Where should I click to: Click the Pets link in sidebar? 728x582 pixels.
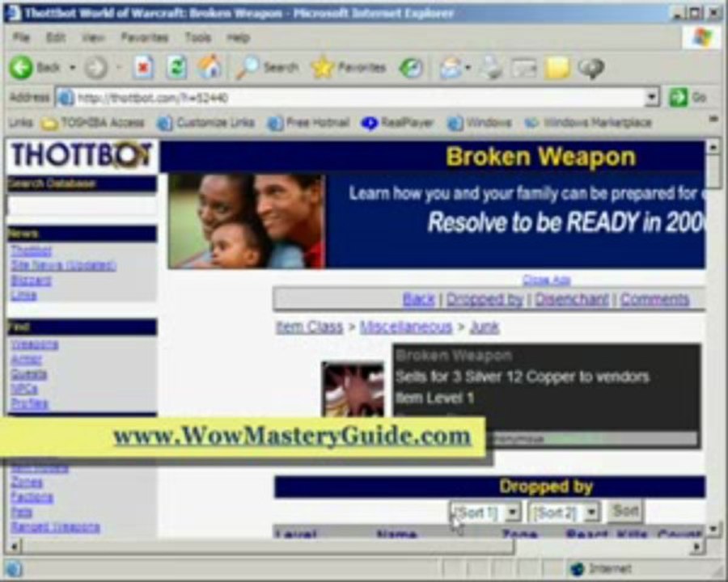coord(21,512)
